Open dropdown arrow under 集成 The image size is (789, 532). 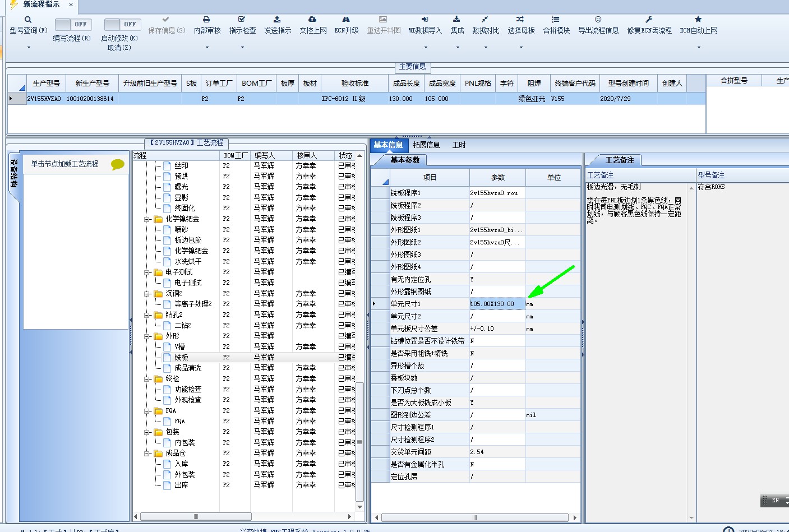point(458,48)
